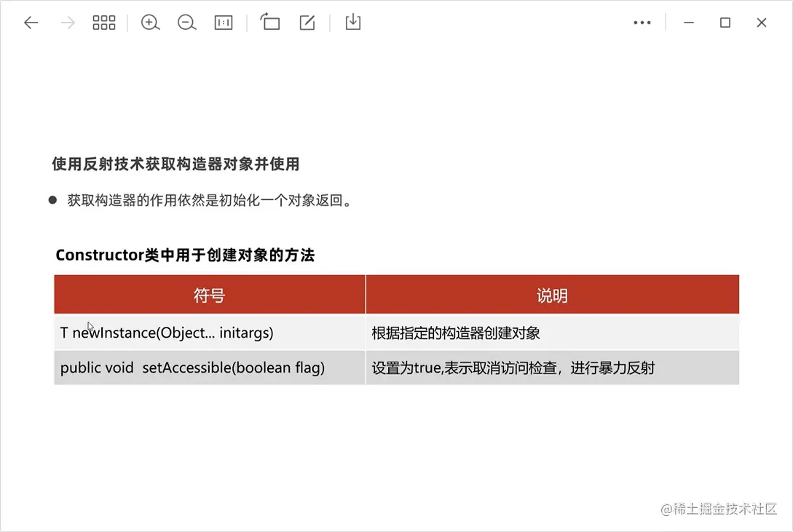
Task: Click the 说明 table header
Action: click(x=552, y=295)
